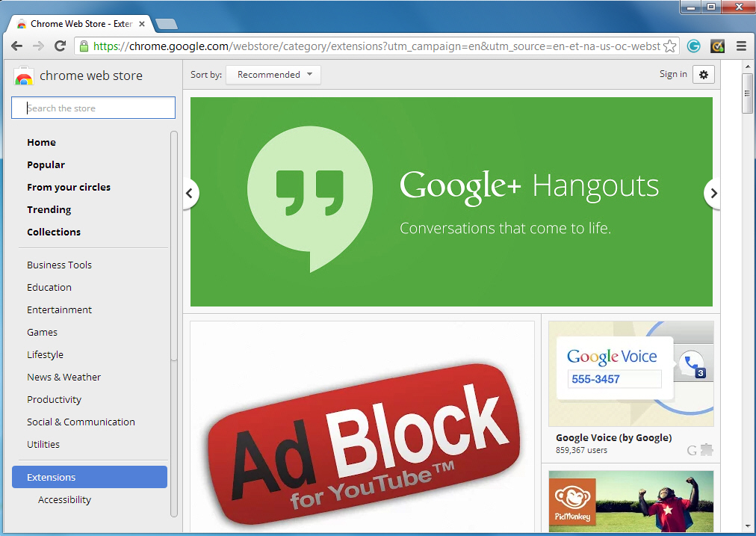The height and width of the screenshot is (536, 756).
Task: Advance the banner carousel with right chevron
Action: [712, 193]
